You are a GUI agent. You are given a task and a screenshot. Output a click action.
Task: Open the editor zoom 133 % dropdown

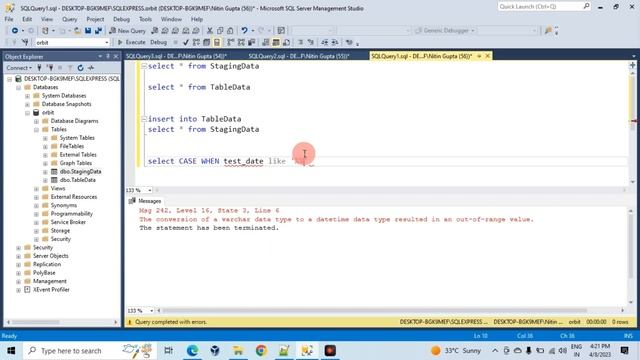tap(149, 190)
